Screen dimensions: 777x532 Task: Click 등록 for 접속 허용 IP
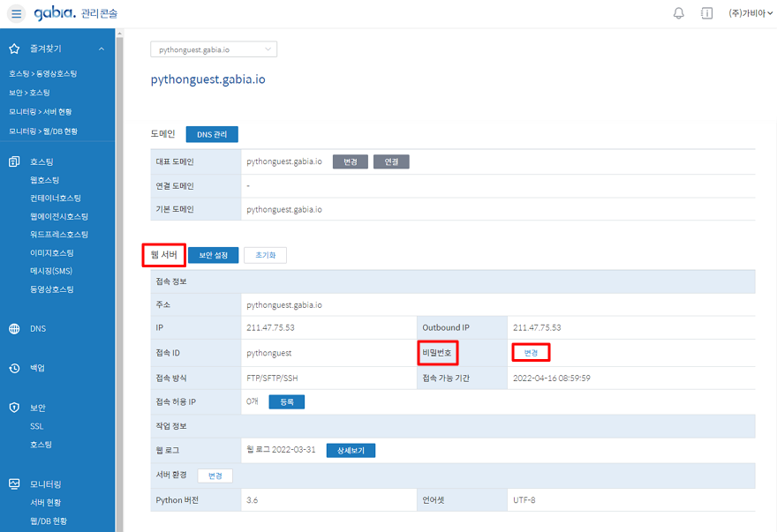[x=287, y=402]
